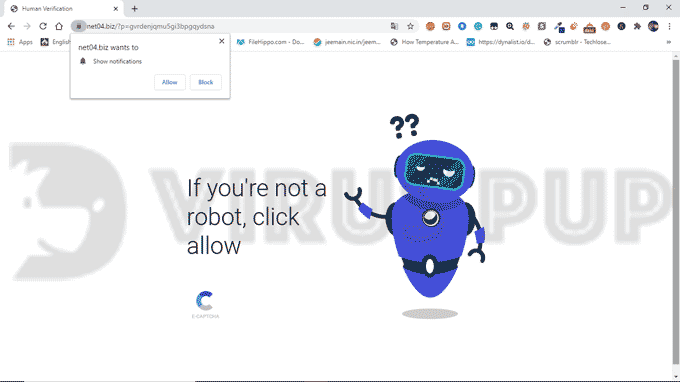Open the jeemain.nic.in bookmark
The image size is (680, 382).
pyautogui.click(x=347, y=42)
